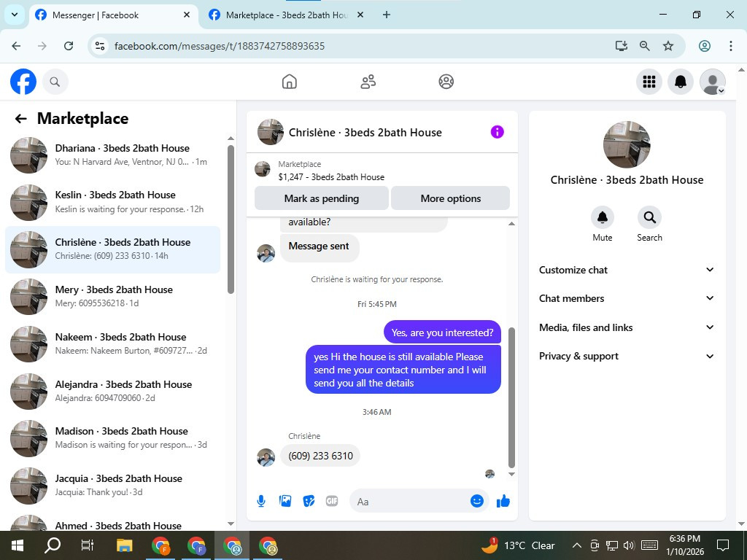Viewport: 747px width, 560px height.
Task: Open Mery's conversation
Action: coord(112,297)
